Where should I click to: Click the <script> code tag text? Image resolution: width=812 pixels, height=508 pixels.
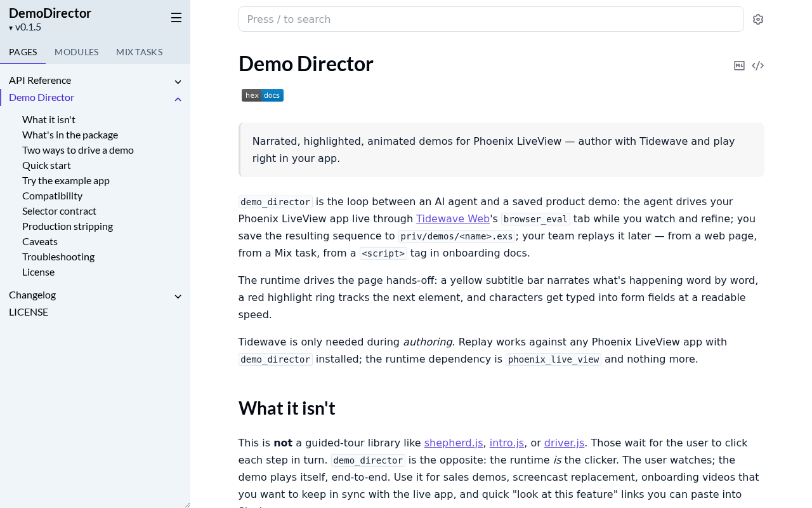[383, 253]
